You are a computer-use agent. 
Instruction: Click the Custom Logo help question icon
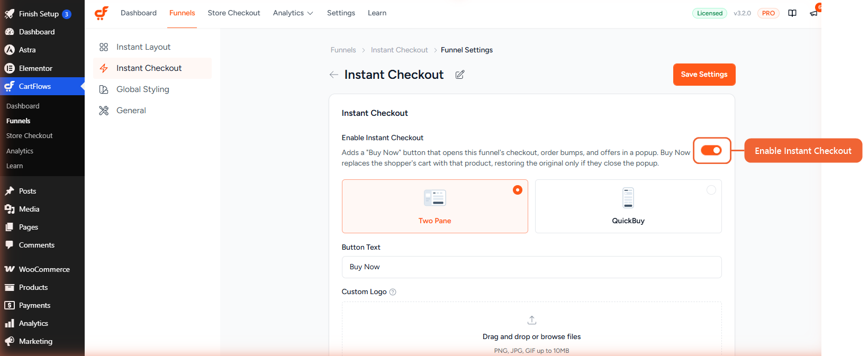point(393,292)
